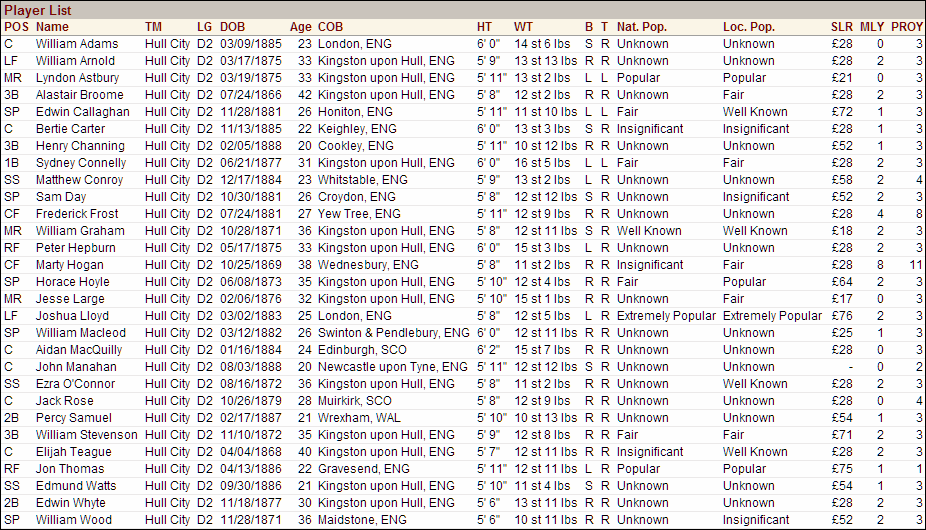The width and height of the screenshot is (926, 530).
Task: Sort players by SLR salary header
Action: (x=842, y=27)
